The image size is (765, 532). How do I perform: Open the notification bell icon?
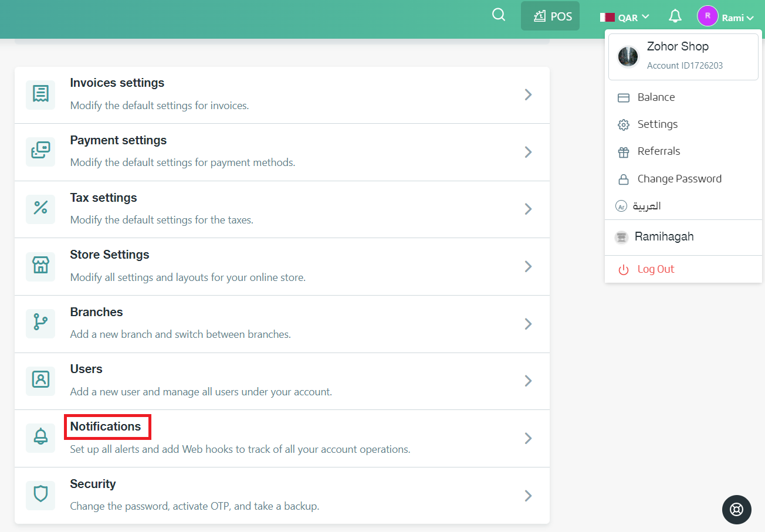click(x=674, y=16)
